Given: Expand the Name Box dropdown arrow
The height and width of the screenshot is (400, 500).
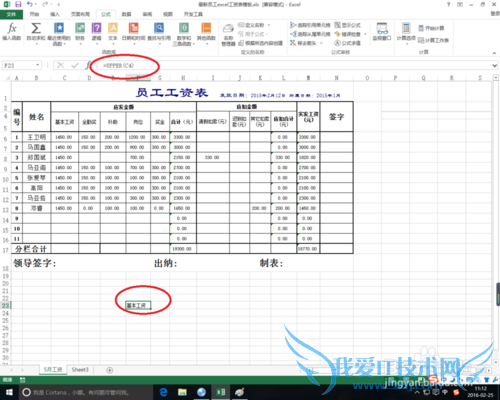Looking at the screenshot, I should tap(38, 65).
